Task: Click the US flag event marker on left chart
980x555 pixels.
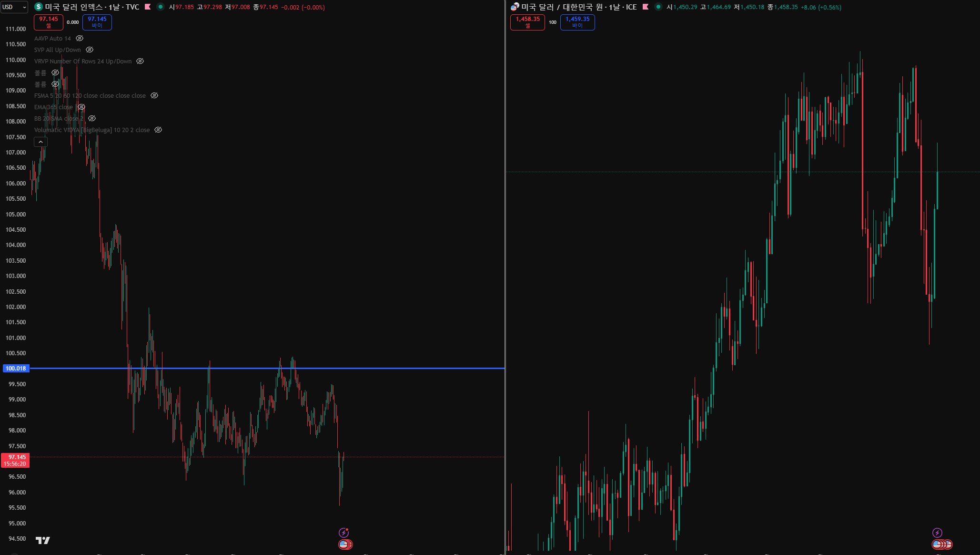Action: tap(344, 544)
